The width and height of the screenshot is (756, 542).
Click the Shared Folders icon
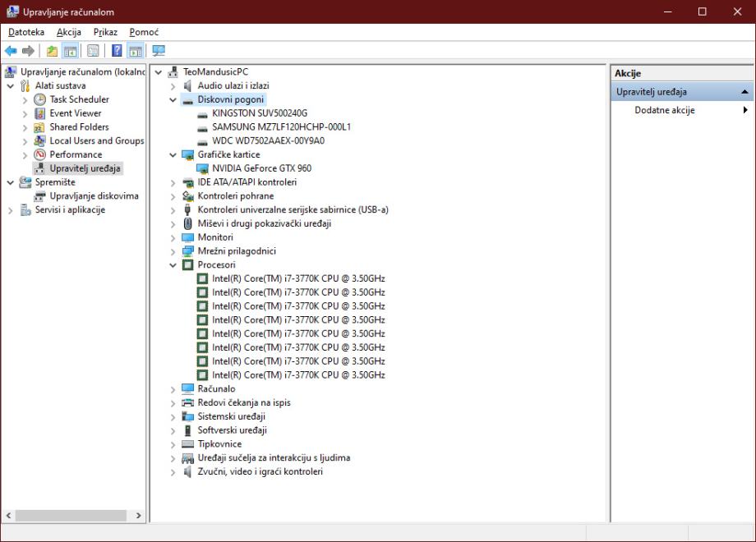pos(39,127)
